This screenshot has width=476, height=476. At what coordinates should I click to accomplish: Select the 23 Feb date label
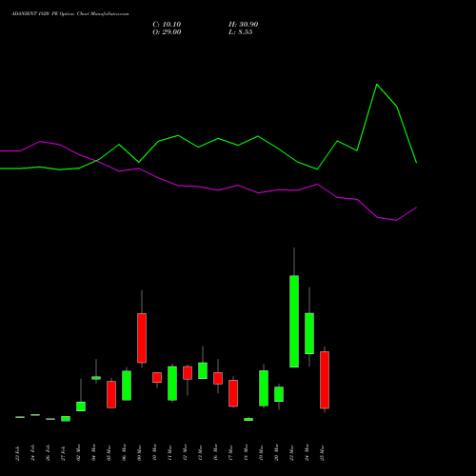click(17, 453)
